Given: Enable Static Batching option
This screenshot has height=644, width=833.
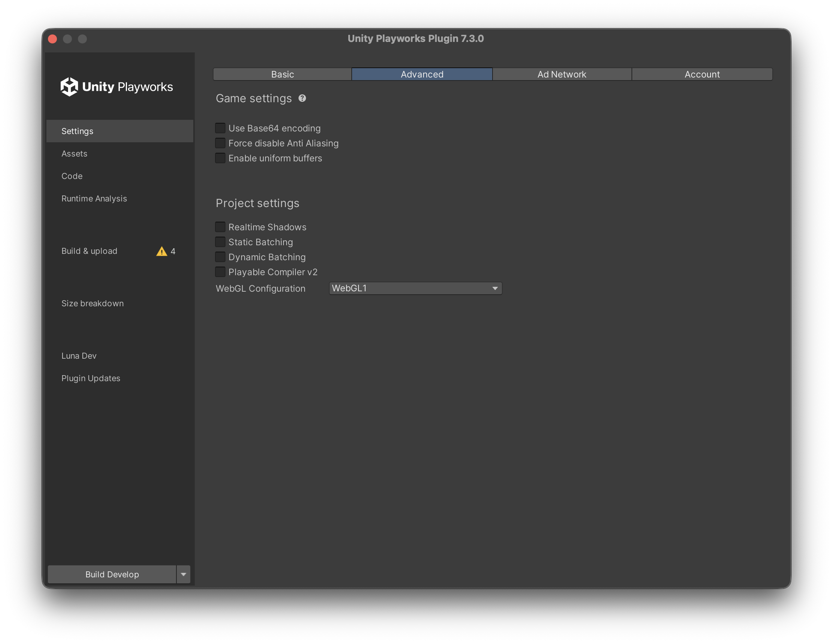Looking at the screenshot, I should coord(220,242).
